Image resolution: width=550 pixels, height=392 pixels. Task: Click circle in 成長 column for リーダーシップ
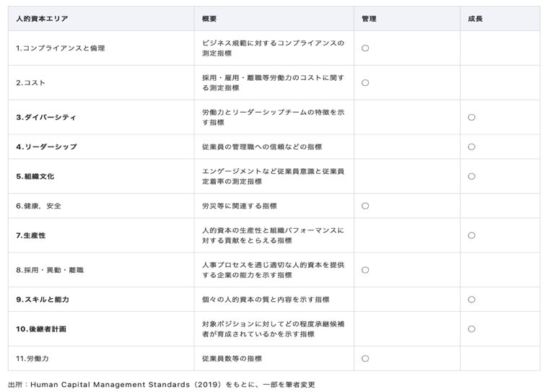471,147
